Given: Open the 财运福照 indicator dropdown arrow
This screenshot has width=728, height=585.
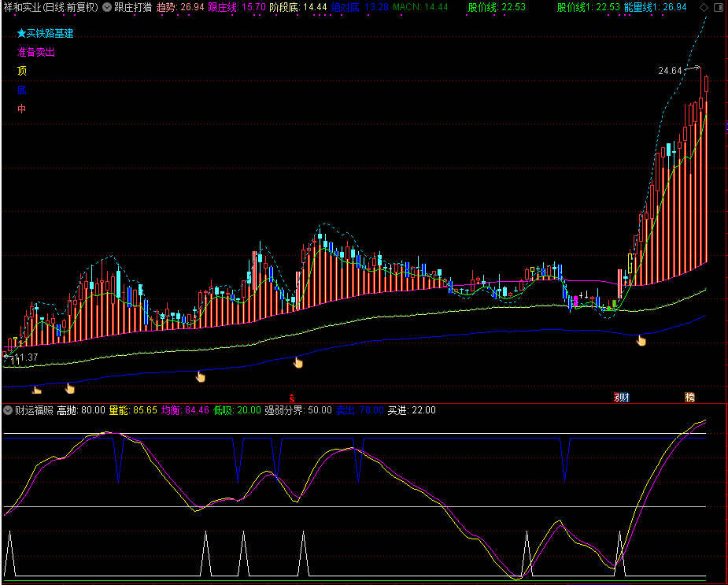Looking at the screenshot, I should 8,410.
